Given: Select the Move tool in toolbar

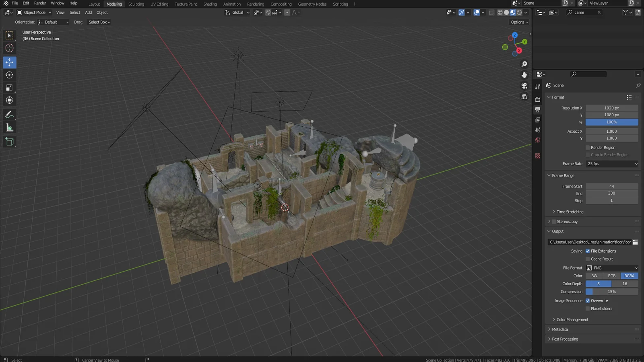Looking at the screenshot, I should (x=9, y=62).
